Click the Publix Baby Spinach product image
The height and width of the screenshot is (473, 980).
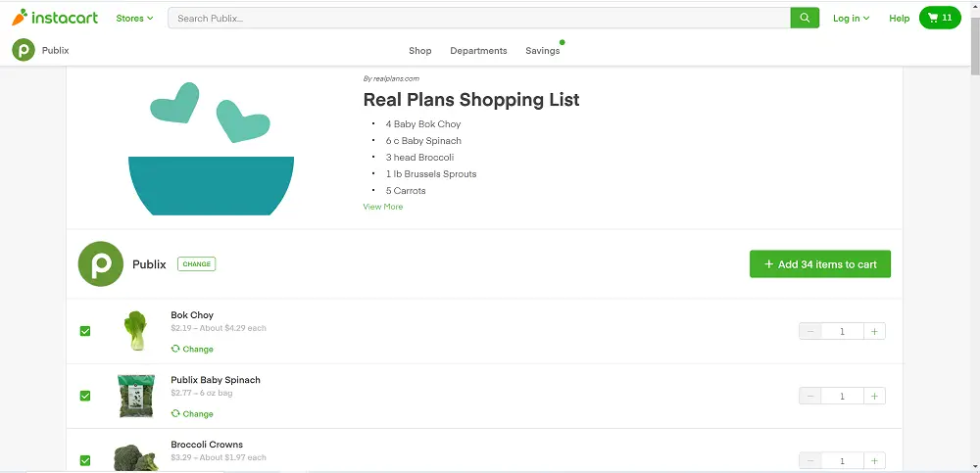tap(136, 397)
